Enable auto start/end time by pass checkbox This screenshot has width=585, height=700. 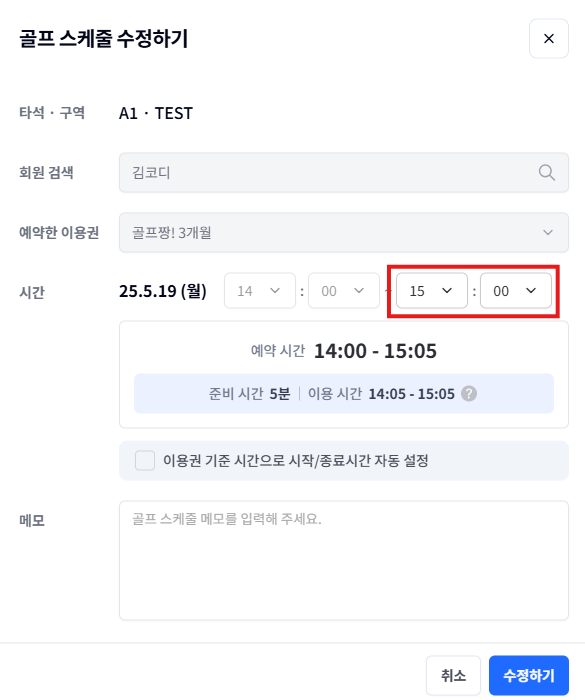tap(145, 460)
